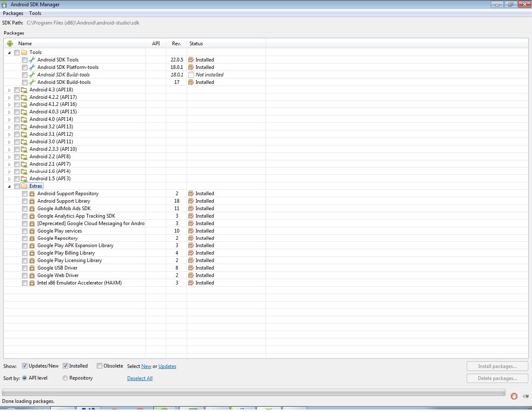Open the Packages menu

(x=13, y=13)
